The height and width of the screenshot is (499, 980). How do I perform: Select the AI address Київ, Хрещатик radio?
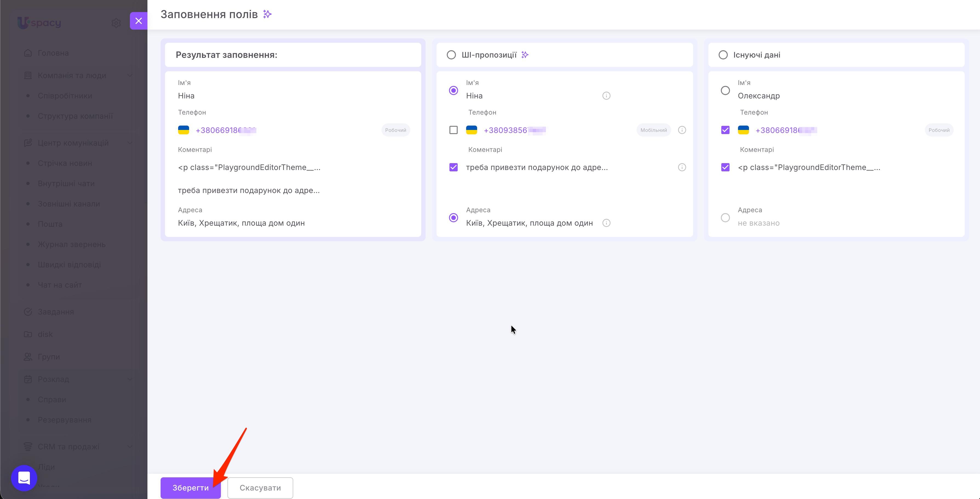click(454, 218)
